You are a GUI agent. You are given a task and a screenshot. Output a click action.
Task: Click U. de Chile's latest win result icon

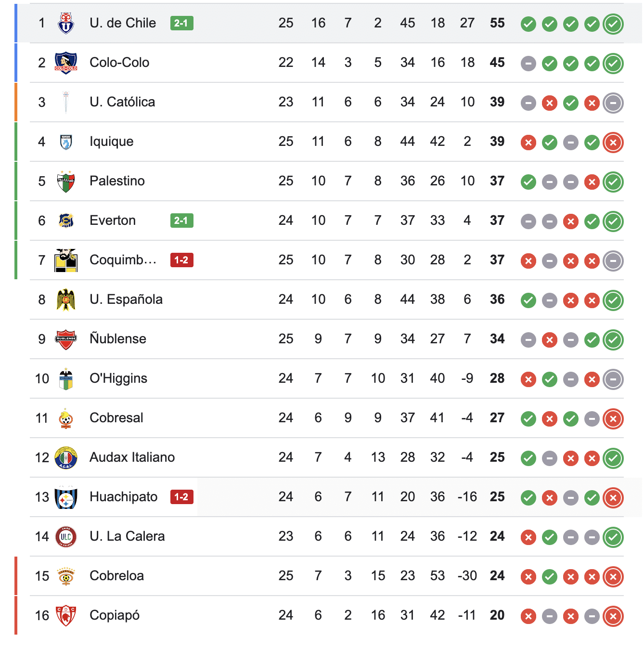click(x=613, y=24)
